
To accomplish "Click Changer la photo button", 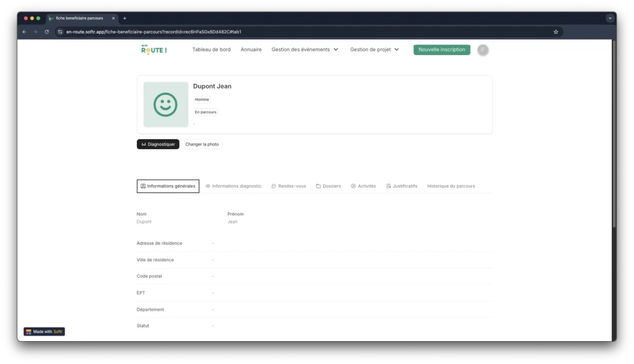I will [202, 144].
